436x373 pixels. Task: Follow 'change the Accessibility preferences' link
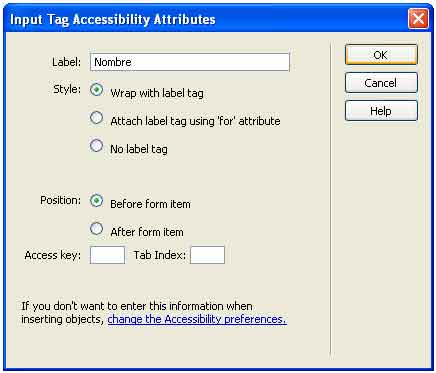tap(197, 319)
